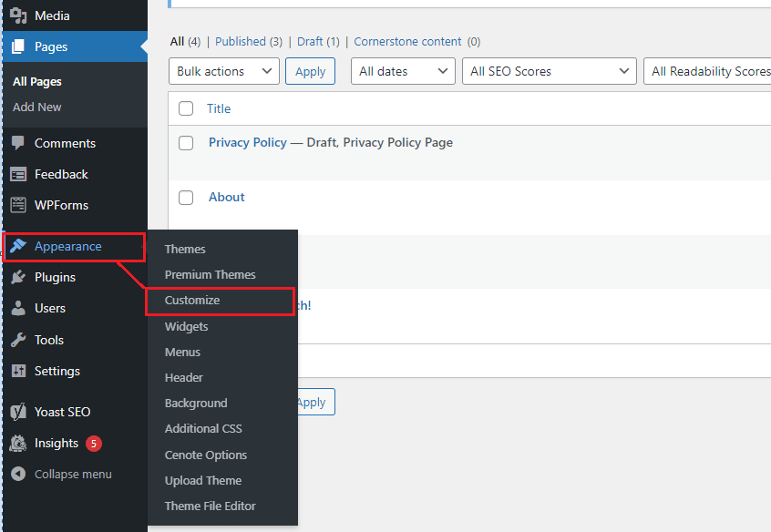Click the Feedback form icon
Viewport: 771px width, 532px height.
coord(18,174)
